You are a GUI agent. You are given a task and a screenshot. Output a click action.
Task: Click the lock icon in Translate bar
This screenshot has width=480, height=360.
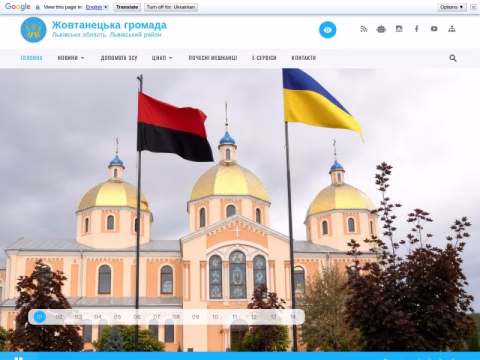38,7
